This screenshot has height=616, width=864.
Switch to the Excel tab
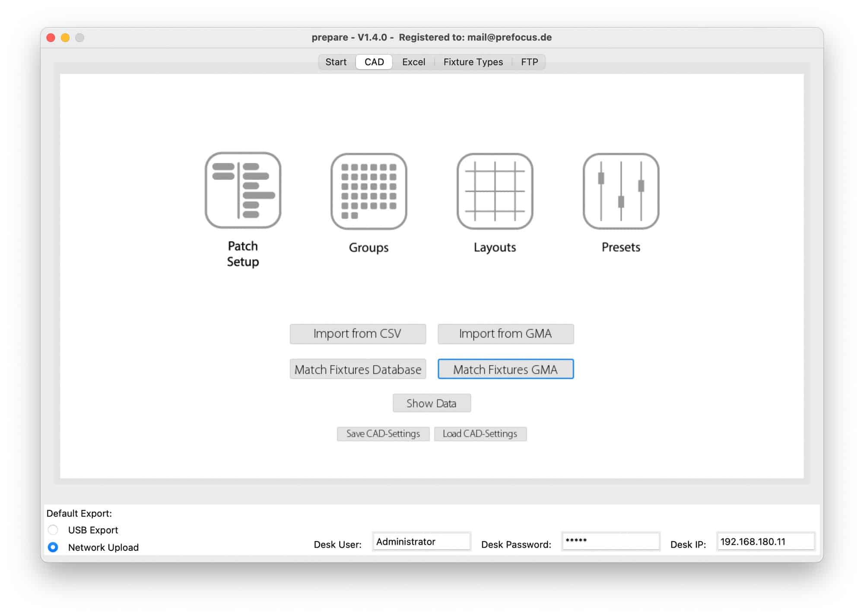pyautogui.click(x=413, y=62)
